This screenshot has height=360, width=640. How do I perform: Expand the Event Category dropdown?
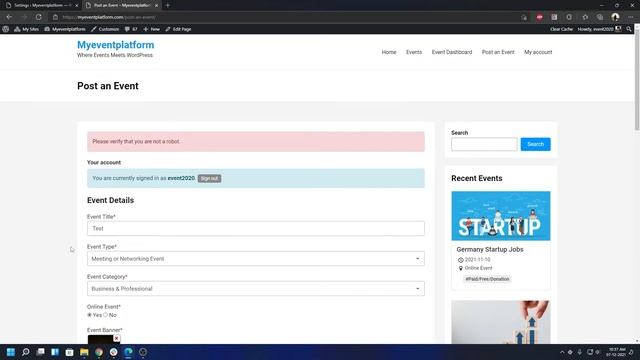pos(256,289)
